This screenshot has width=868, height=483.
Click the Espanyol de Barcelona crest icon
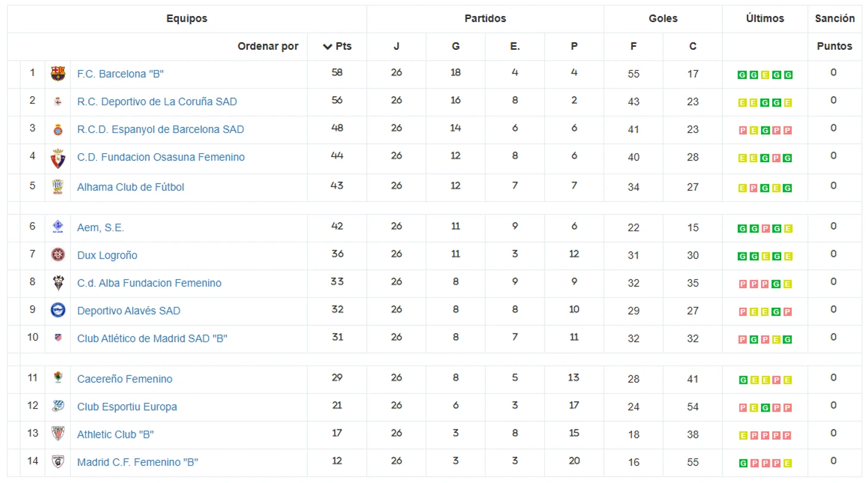click(x=58, y=130)
